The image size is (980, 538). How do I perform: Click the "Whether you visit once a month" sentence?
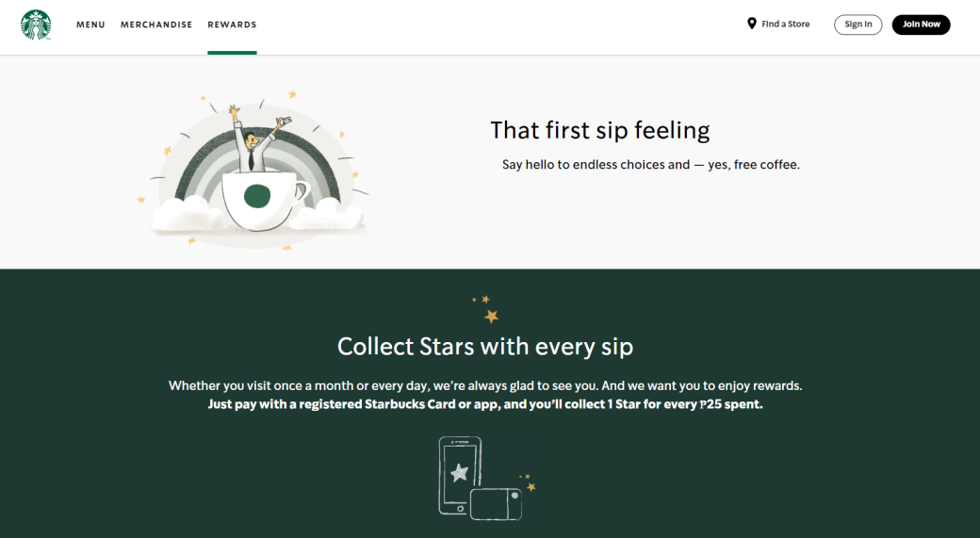pos(485,385)
